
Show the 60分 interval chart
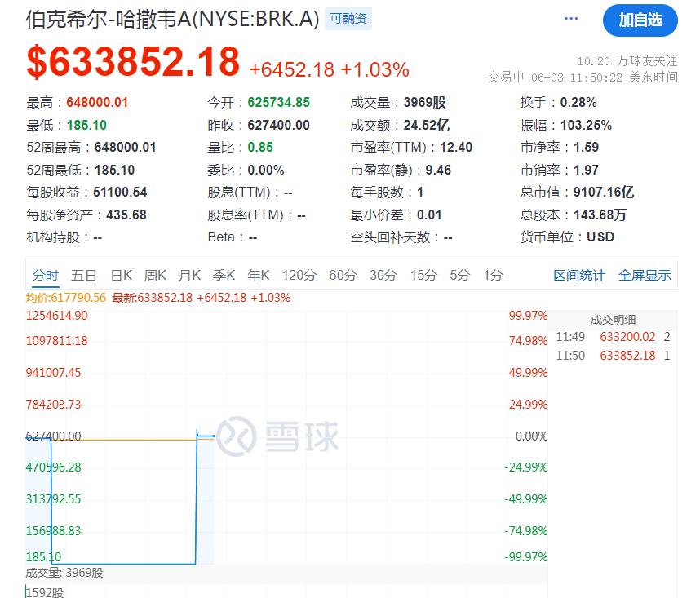click(x=343, y=276)
